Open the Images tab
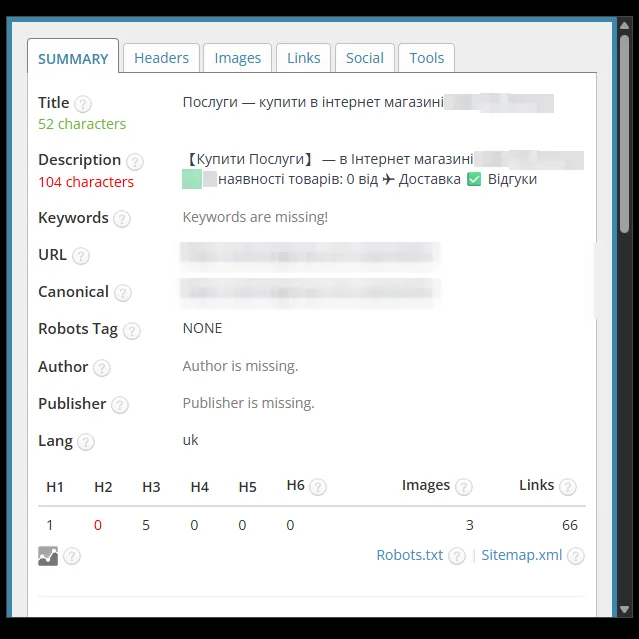Viewport: 639px width, 639px height. click(238, 58)
